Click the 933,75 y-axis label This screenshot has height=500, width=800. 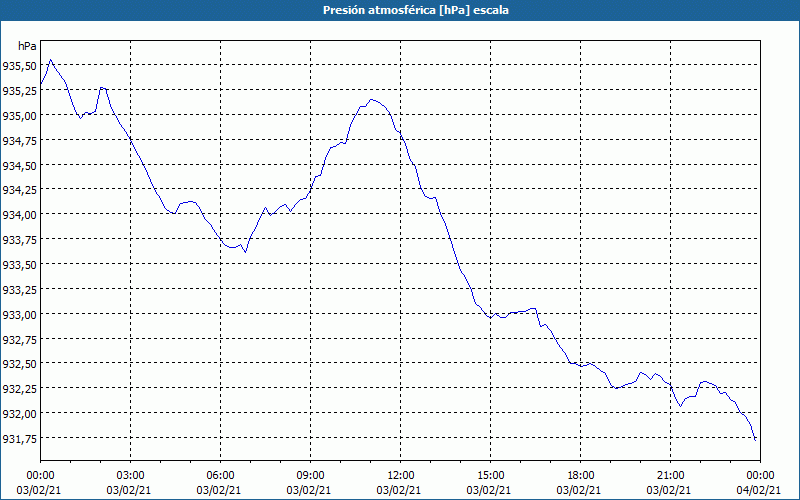pos(19,240)
